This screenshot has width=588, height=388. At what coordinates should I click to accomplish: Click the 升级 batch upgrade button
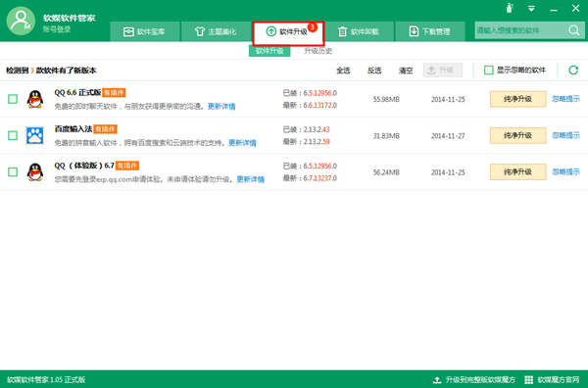[x=443, y=71]
